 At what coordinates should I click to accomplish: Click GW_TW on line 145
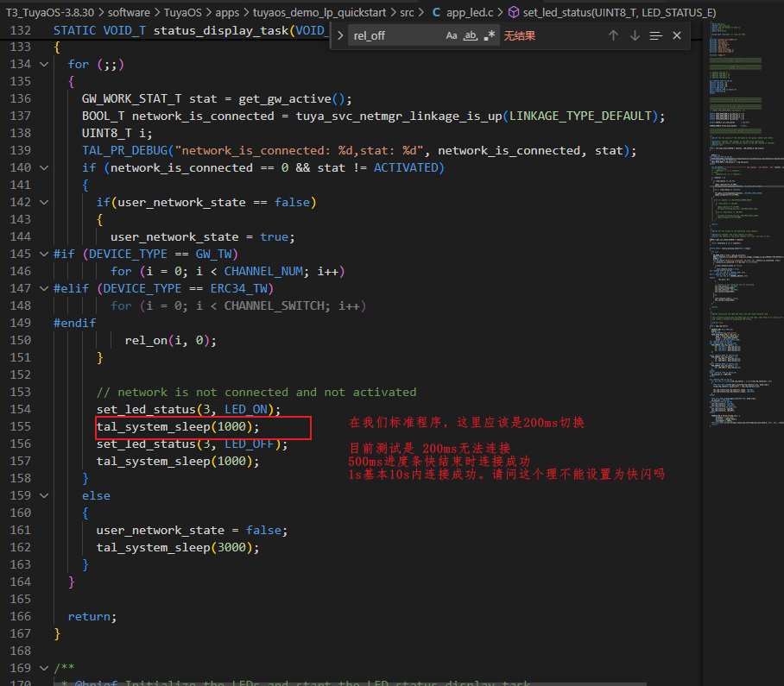pyautogui.click(x=214, y=254)
